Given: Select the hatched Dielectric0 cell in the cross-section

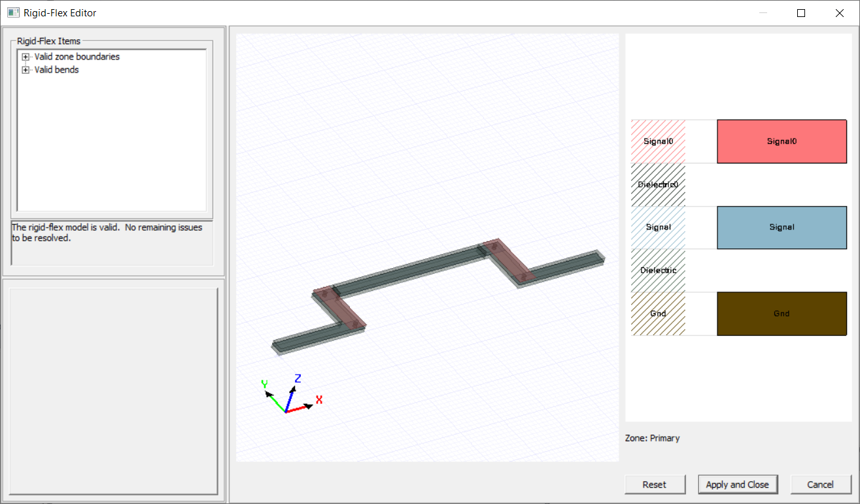Looking at the screenshot, I should (657, 184).
